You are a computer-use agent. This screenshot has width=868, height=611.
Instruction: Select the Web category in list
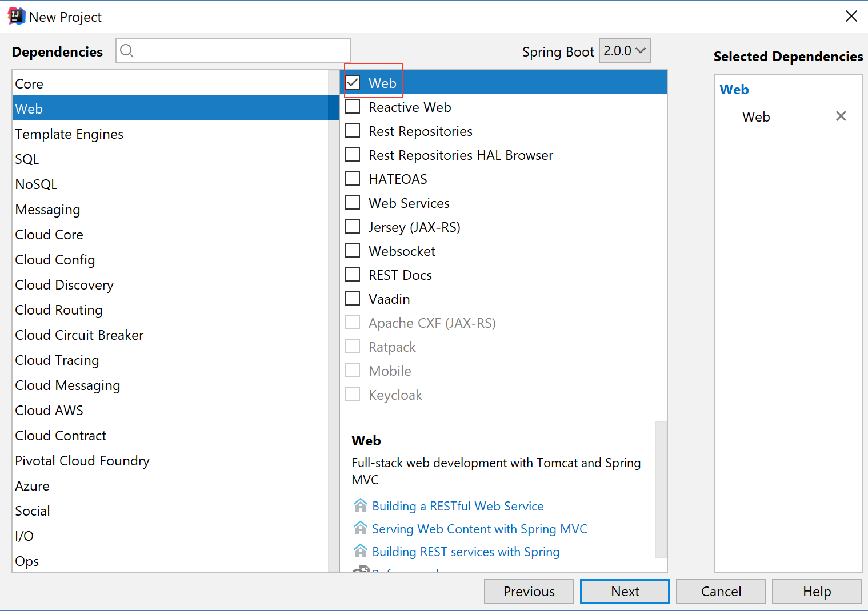click(x=170, y=108)
